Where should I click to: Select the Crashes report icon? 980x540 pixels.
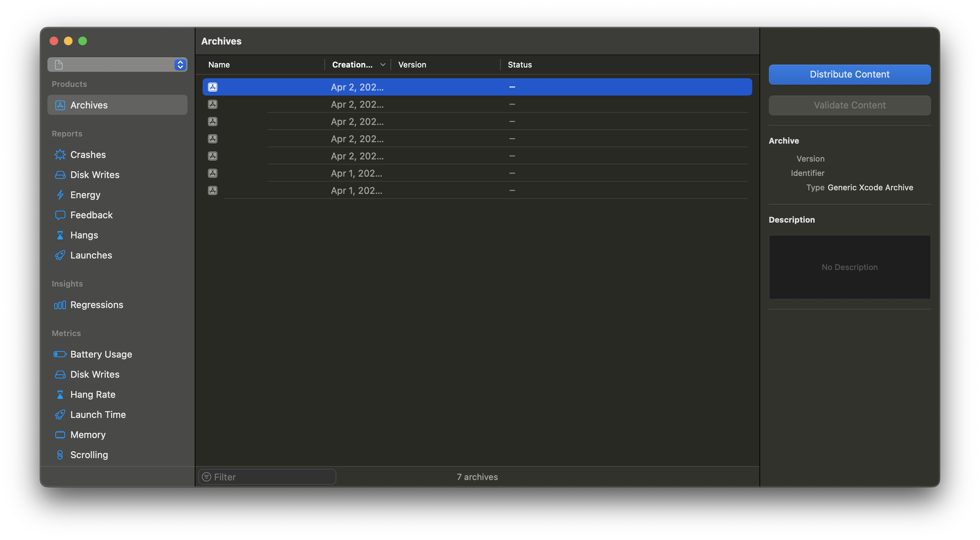coord(60,154)
